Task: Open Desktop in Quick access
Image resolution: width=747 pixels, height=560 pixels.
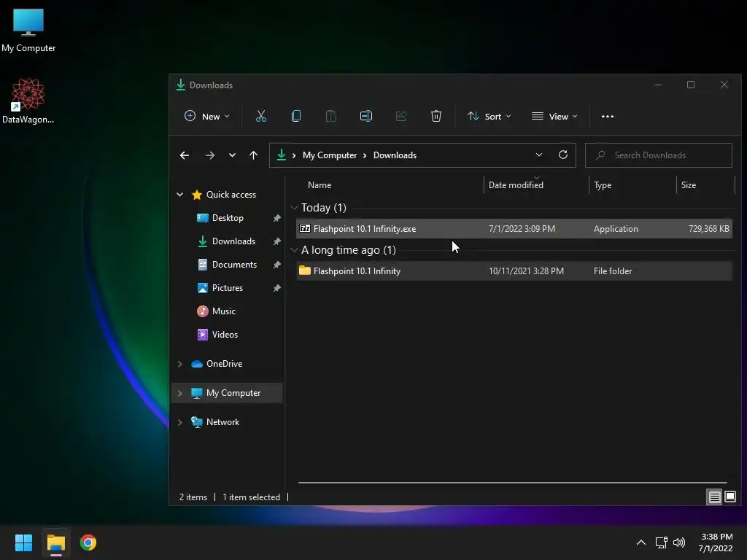Action: click(x=228, y=218)
